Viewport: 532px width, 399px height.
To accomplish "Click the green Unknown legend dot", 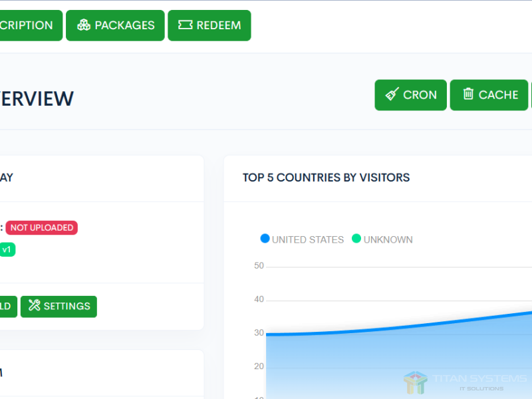I will coord(356,239).
